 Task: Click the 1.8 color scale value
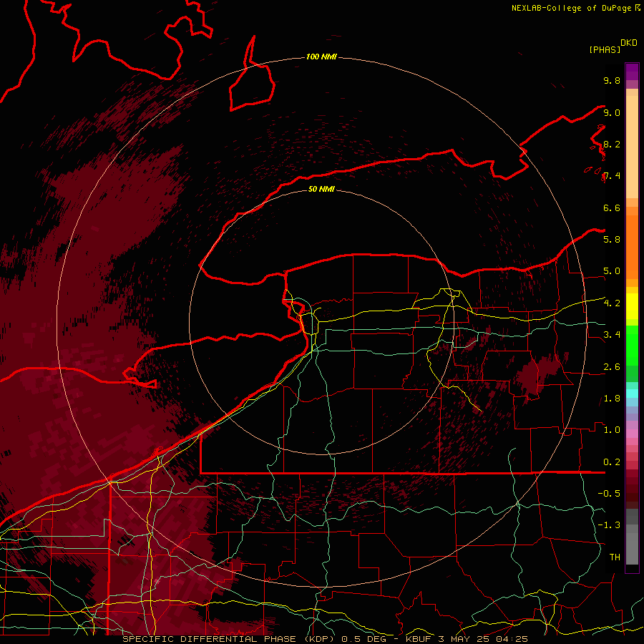pyautogui.click(x=612, y=398)
